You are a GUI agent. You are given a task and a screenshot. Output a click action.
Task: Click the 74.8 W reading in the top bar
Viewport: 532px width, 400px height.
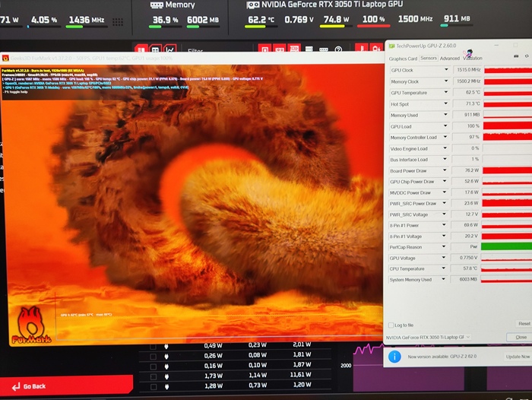click(x=336, y=19)
